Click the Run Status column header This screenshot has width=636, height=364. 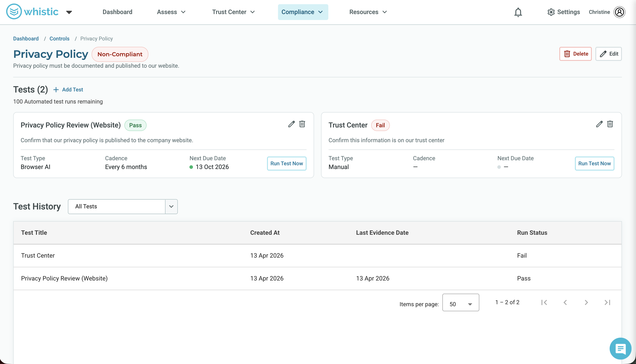[x=532, y=233]
